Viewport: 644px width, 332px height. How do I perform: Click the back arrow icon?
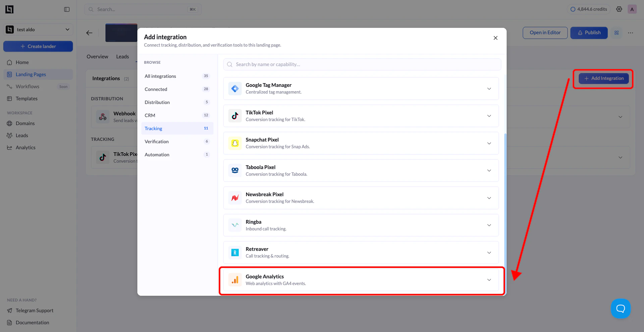(89, 33)
